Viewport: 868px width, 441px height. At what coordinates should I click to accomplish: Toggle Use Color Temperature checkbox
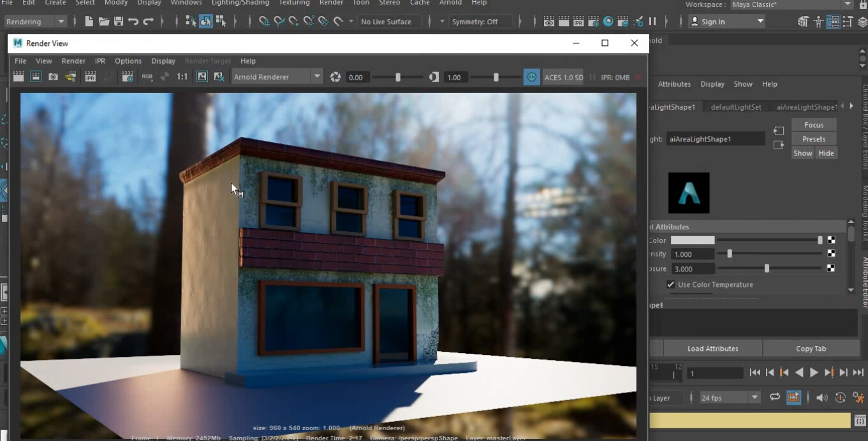670,285
